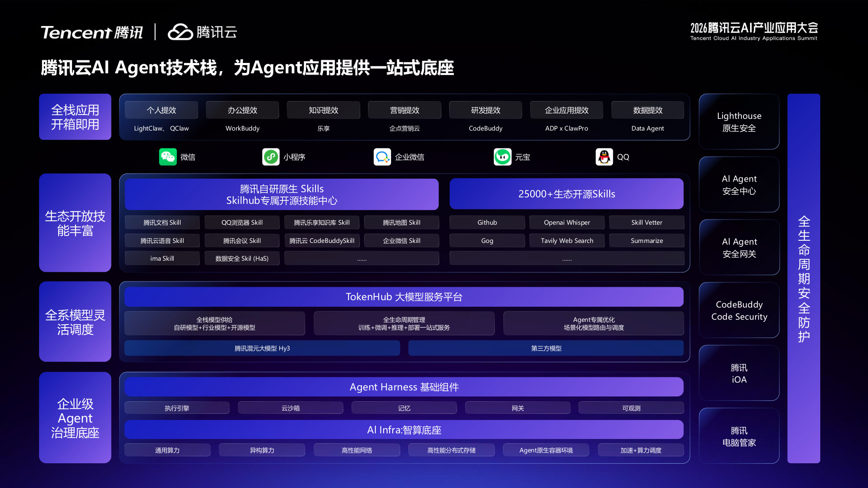Click the 生态开放技能丰富 panel
The image size is (868, 488).
[x=75, y=223]
